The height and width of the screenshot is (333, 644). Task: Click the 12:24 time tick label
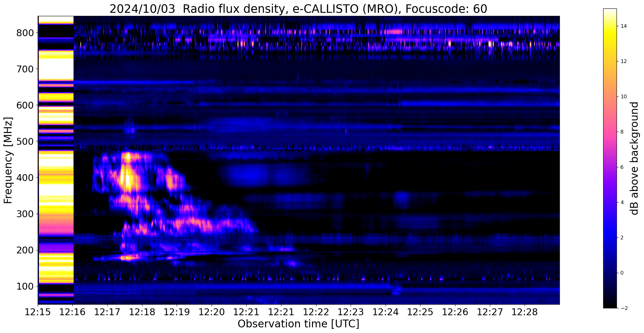[386, 312]
